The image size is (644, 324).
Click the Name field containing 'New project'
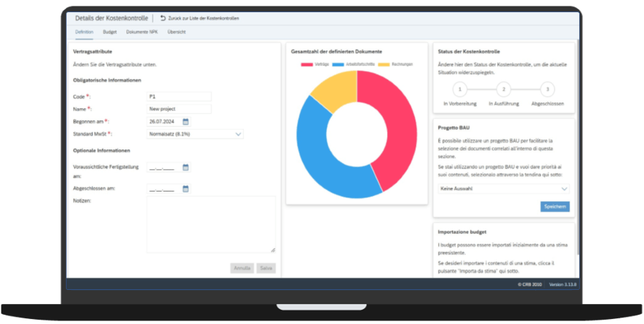click(179, 109)
